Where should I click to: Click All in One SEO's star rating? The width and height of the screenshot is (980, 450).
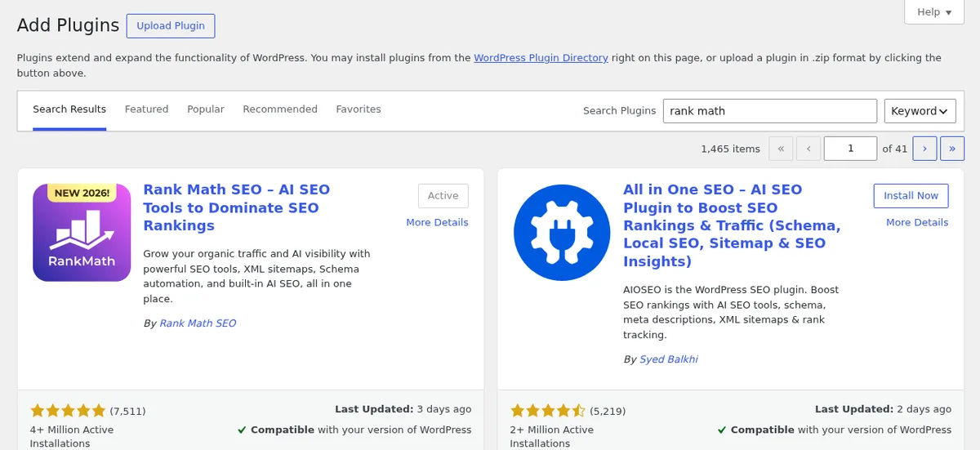tap(548, 411)
